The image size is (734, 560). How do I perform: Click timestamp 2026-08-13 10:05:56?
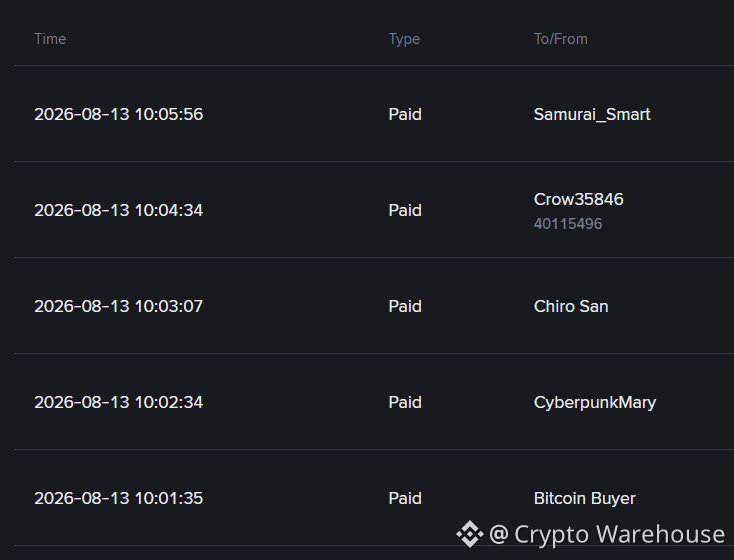(118, 114)
